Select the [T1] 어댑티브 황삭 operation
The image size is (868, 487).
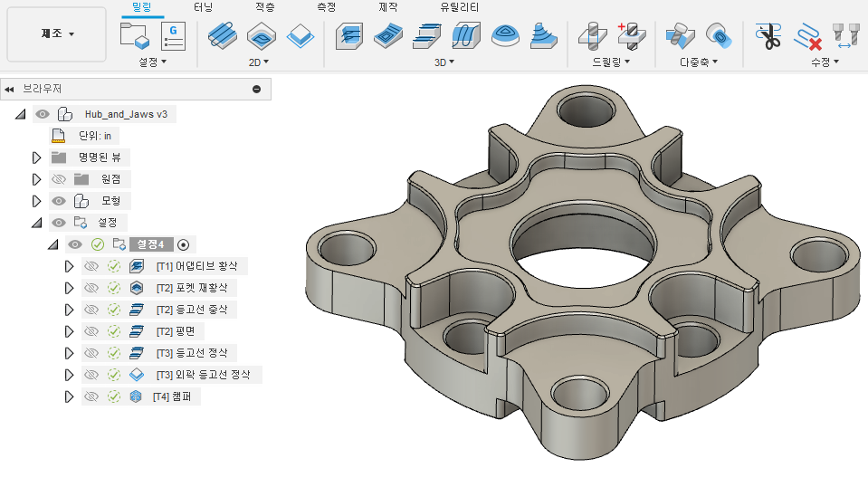click(196, 266)
